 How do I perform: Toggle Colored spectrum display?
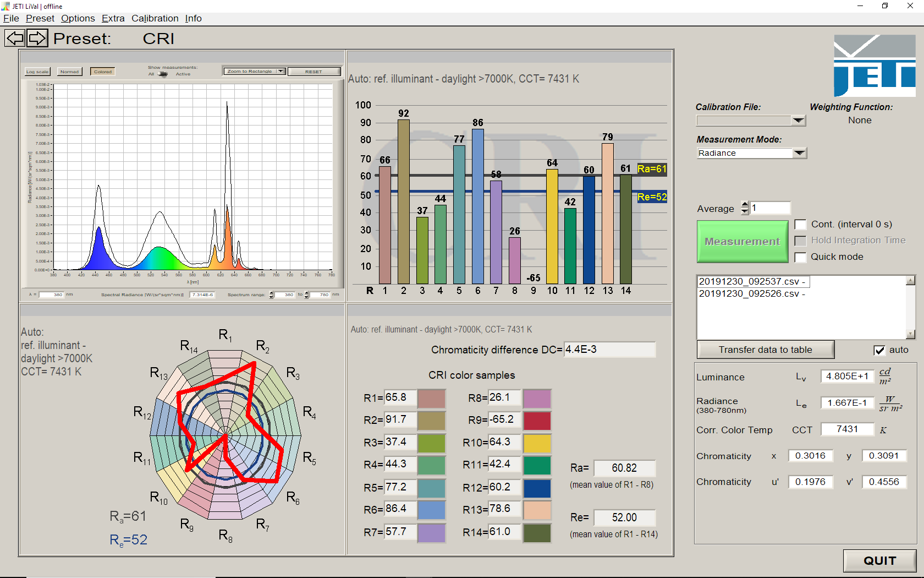click(x=103, y=72)
